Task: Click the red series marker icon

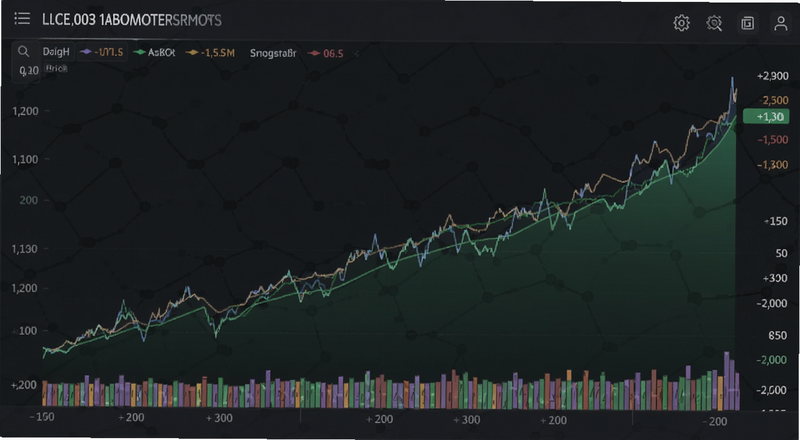Action: pos(314,53)
